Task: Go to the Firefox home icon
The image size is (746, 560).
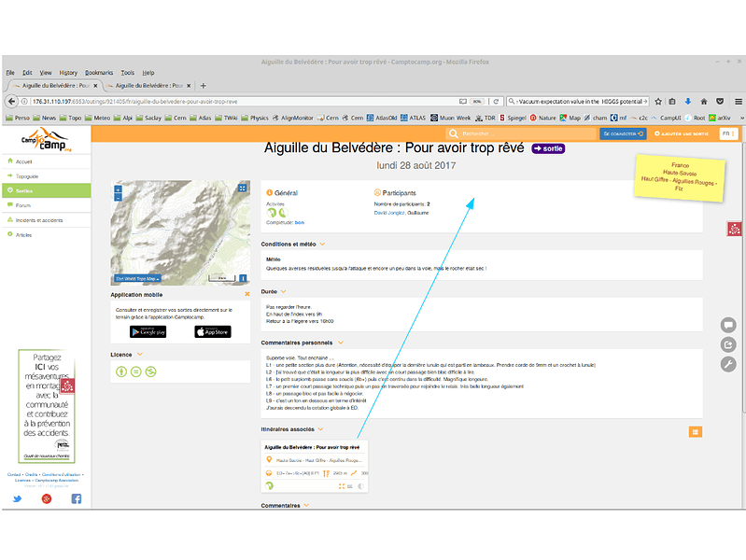Action: (x=704, y=102)
